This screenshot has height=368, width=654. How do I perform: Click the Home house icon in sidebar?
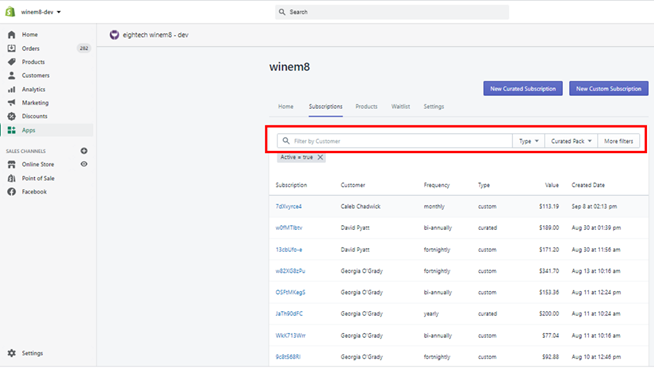click(x=12, y=35)
